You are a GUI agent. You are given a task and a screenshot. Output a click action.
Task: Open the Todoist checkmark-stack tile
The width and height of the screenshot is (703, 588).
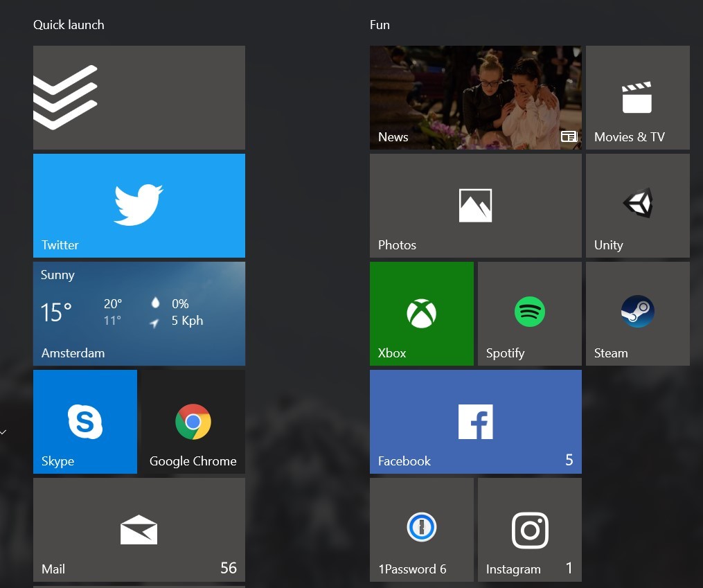point(139,98)
